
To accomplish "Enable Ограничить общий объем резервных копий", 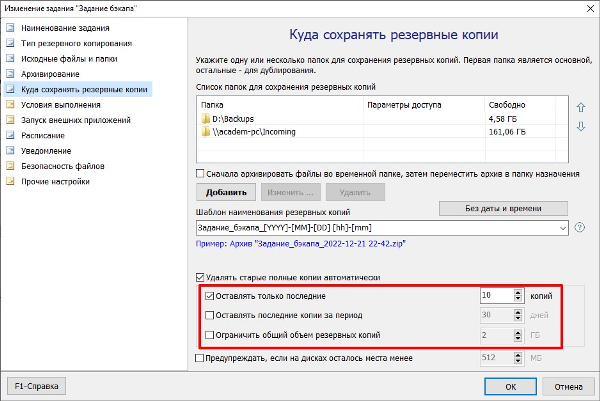I will [x=208, y=334].
